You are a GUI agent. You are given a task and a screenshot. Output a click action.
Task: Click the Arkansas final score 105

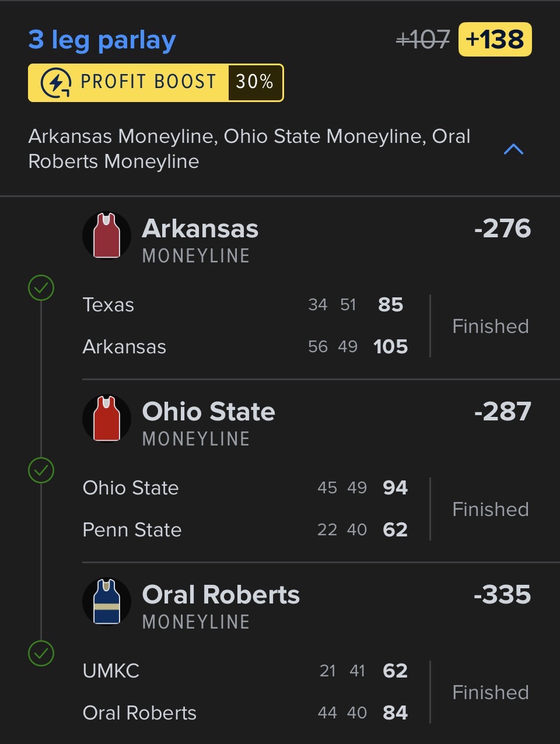click(x=390, y=347)
